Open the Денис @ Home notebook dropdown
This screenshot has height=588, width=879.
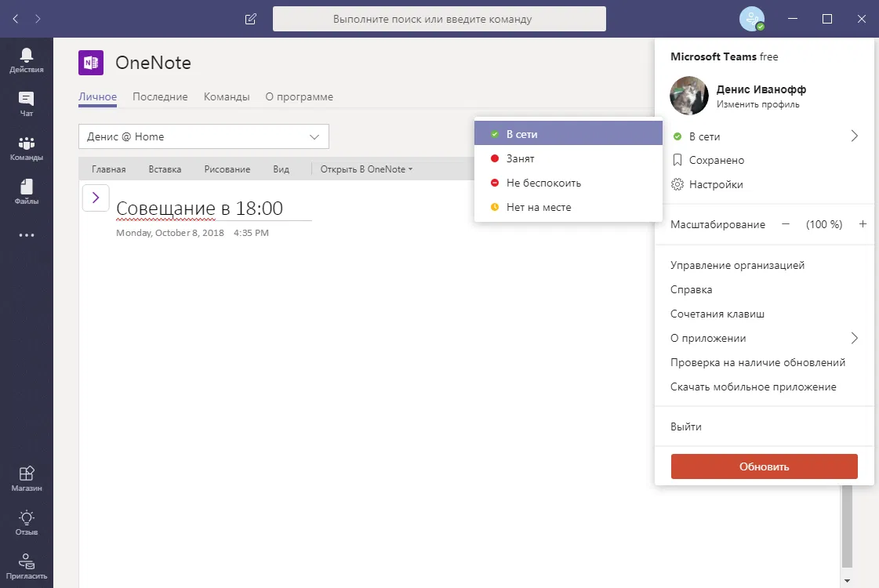pos(204,136)
